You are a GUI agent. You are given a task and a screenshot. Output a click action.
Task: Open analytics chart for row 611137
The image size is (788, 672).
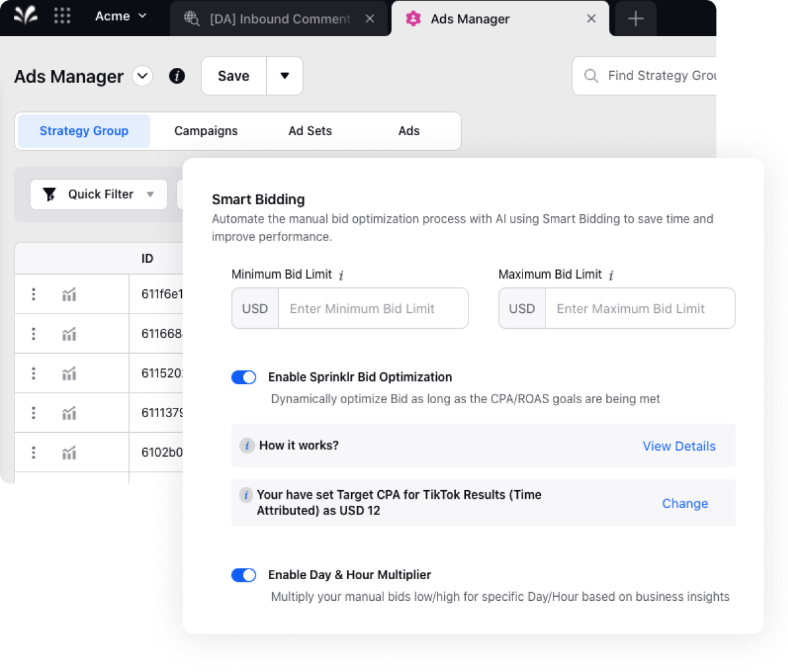[69, 413]
